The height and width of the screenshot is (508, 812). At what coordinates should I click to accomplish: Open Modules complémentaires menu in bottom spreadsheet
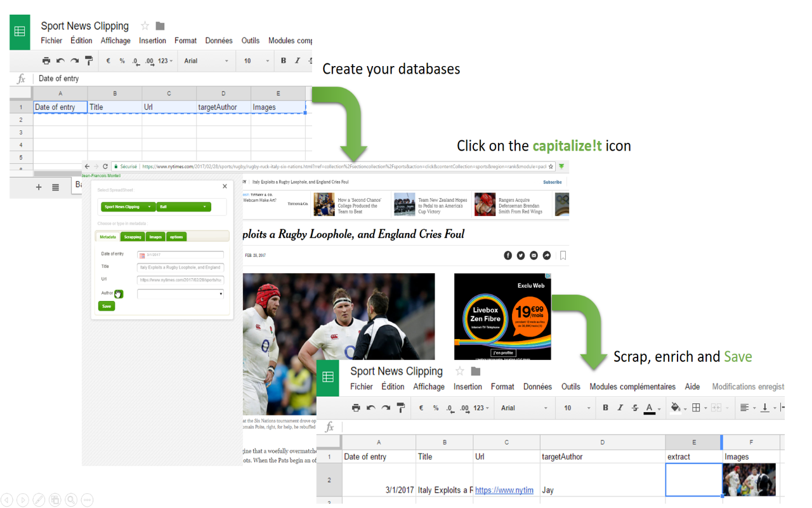point(632,387)
